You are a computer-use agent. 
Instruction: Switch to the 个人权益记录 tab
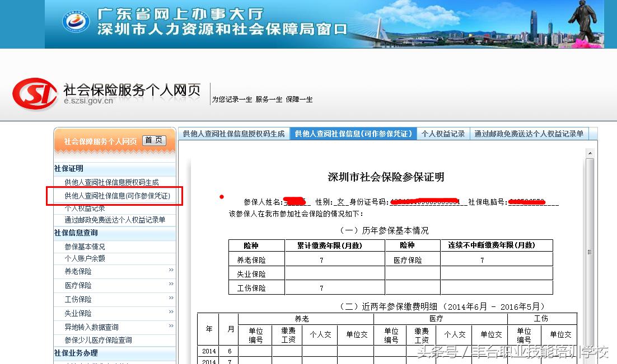(443, 134)
